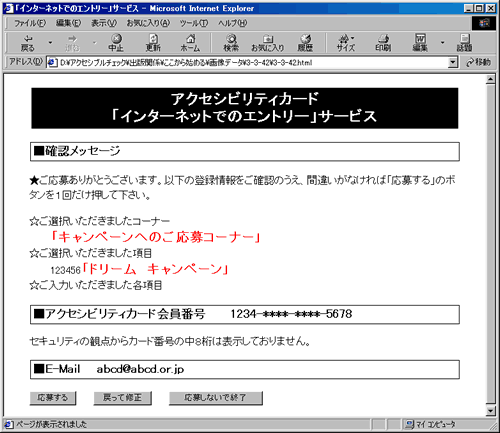
Task: Open the Search (検索) toolbar icon
Action: tap(231, 43)
